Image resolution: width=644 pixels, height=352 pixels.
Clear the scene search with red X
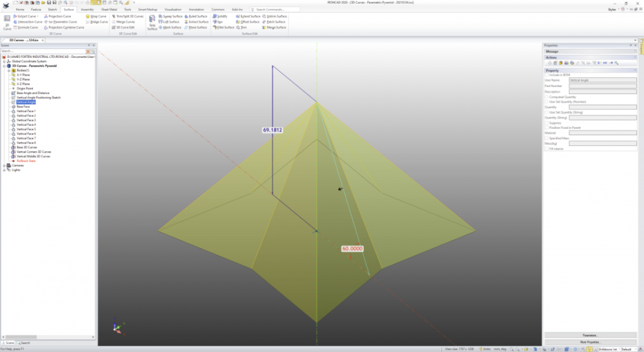click(x=88, y=51)
